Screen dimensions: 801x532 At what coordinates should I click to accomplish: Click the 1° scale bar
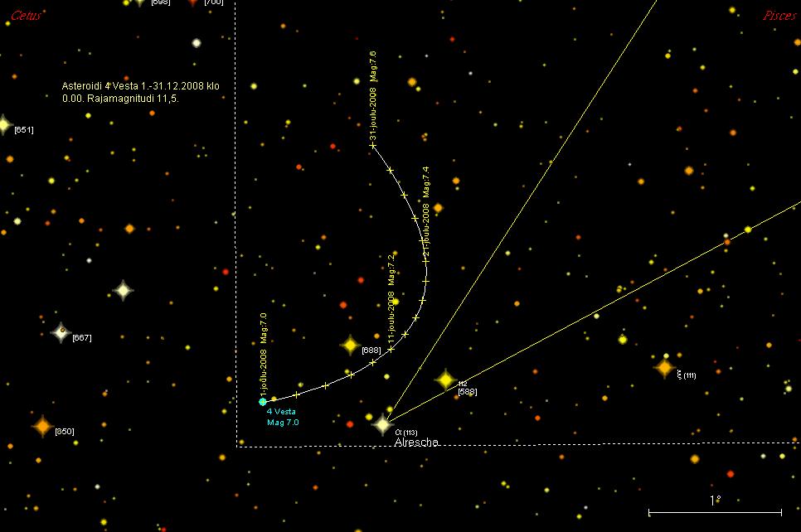[715, 511]
